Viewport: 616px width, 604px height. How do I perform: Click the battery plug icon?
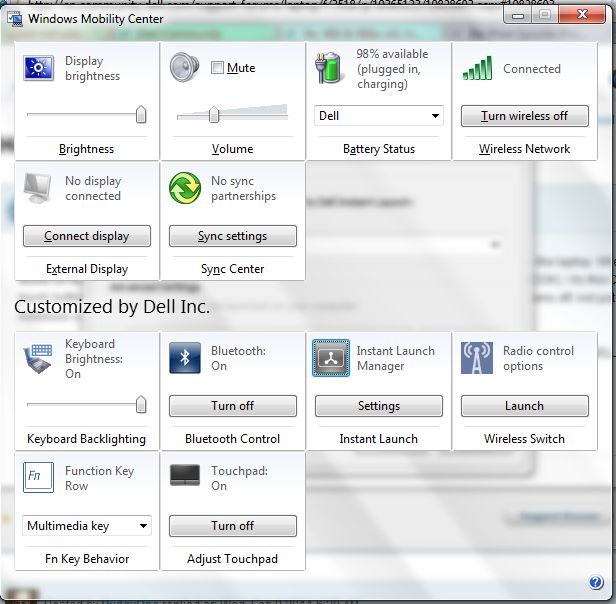click(328, 68)
